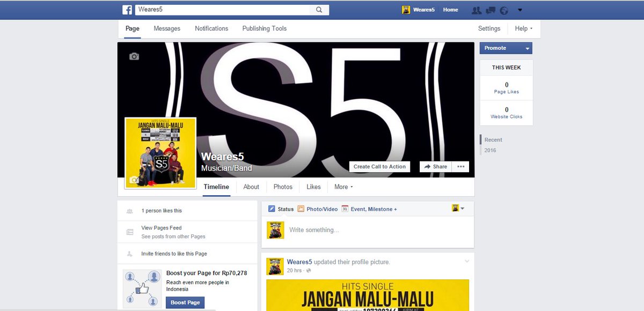Click the Share button on cover

[x=435, y=167]
